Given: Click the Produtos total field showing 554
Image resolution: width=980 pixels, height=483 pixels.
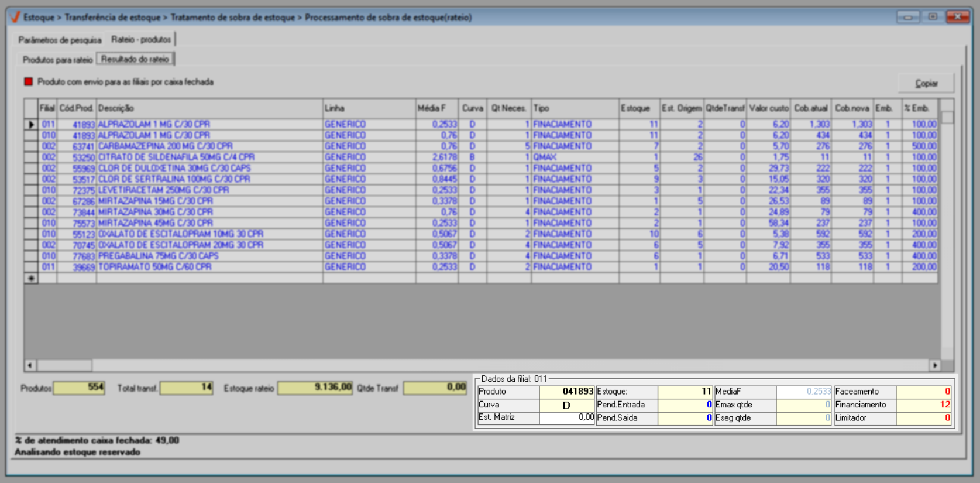Looking at the screenshot, I should point(79,388).
